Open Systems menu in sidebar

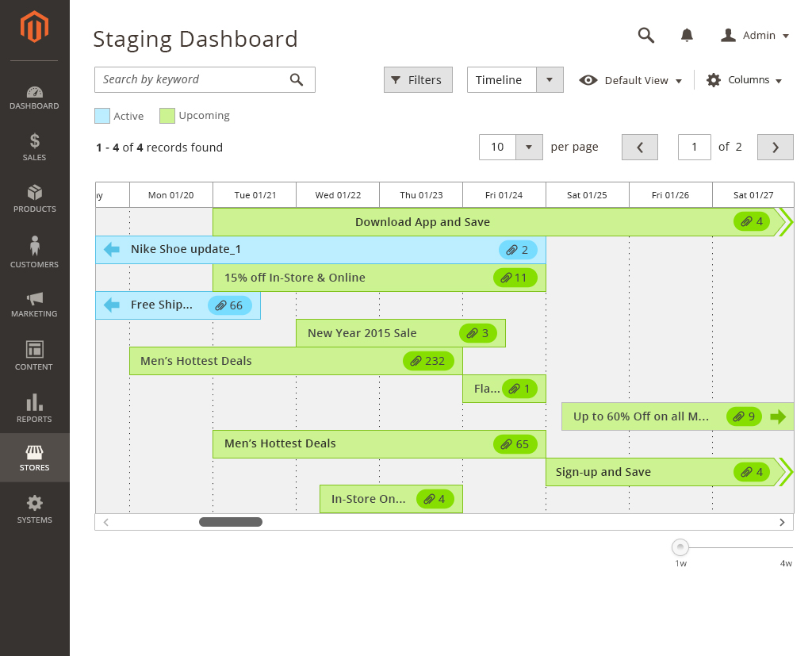[34, 509]
